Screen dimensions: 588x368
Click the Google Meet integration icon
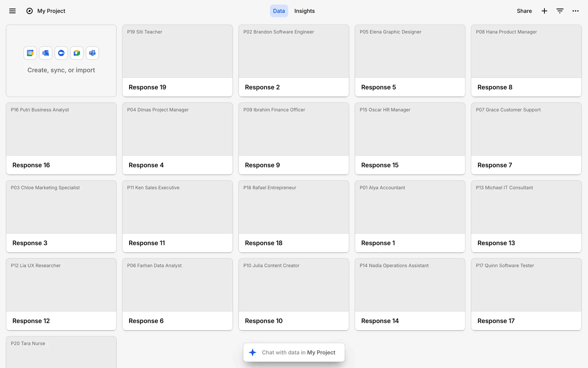coord(77,53)
